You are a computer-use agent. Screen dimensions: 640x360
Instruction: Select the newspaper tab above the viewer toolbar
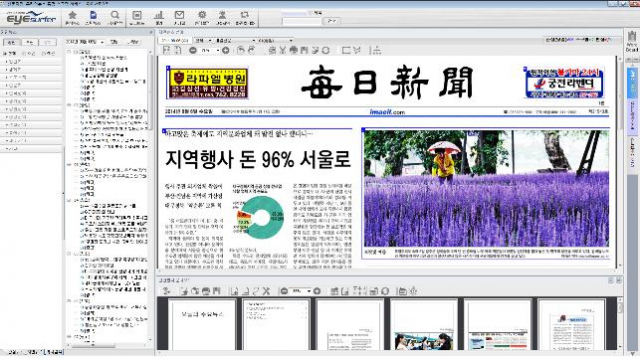pyautogui.click(x=175, y=40)
